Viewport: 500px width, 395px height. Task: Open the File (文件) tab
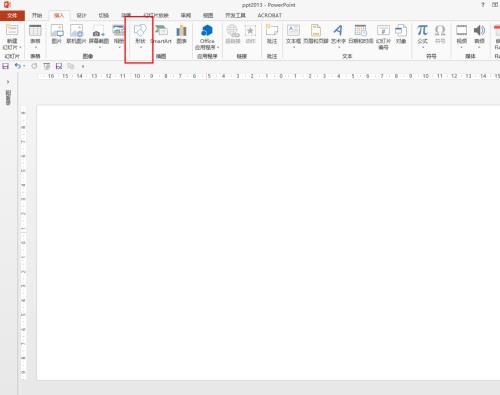12,15
